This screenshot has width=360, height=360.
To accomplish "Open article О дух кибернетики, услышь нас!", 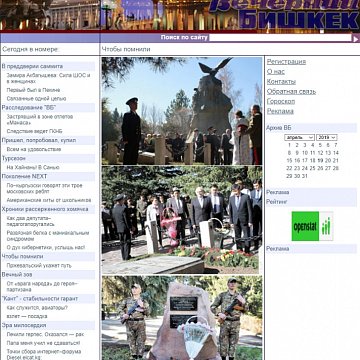I will click(x=46, y=248).
